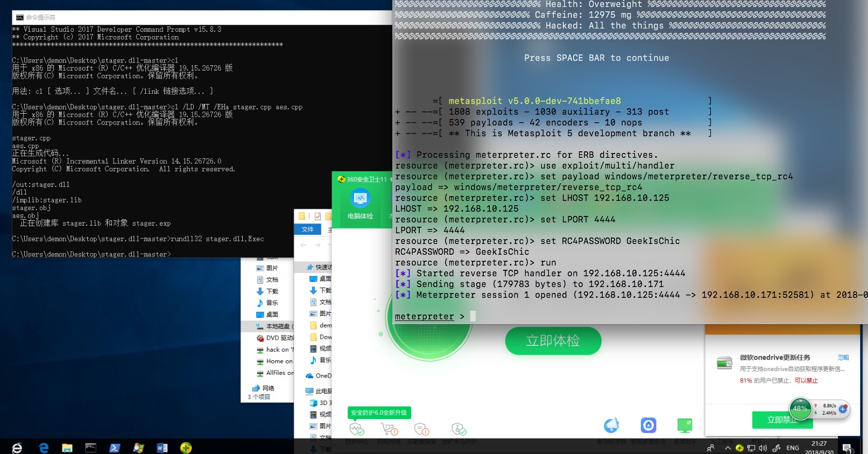This screenshot has width=868, height=454.
Task: Select the dem folder in quick access
Action: coord(321,325)
